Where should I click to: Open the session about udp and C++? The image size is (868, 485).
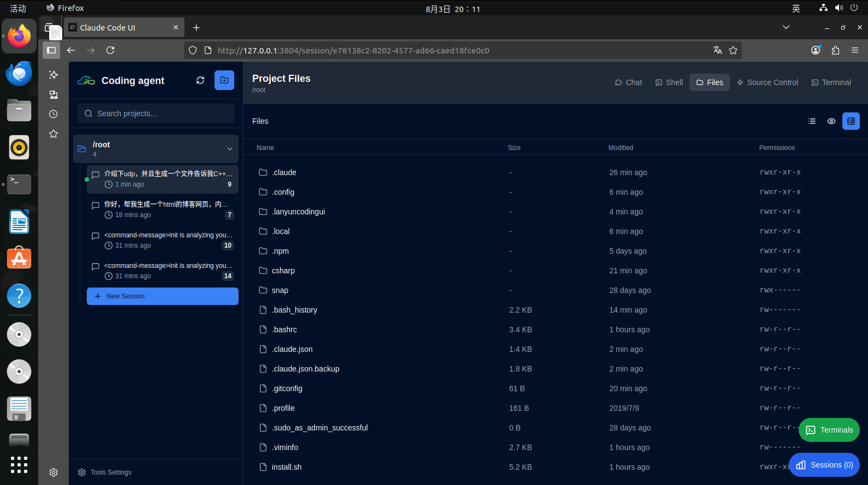coord(163,179)
